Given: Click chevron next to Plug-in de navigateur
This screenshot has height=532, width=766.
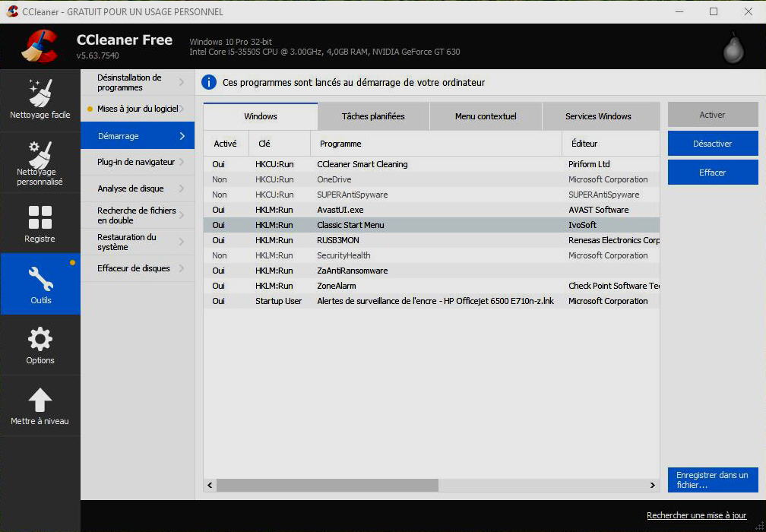Looking at the screenshot, I should [x=182, y=162].
